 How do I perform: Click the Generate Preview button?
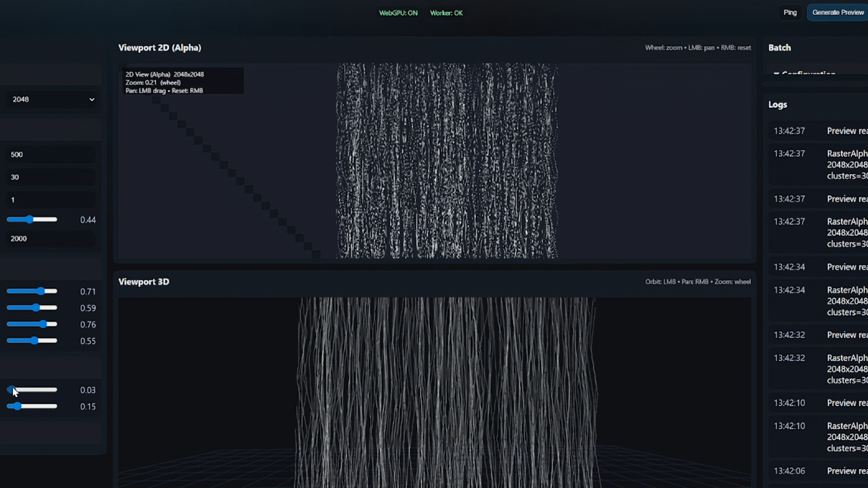[x=837, y=12]
